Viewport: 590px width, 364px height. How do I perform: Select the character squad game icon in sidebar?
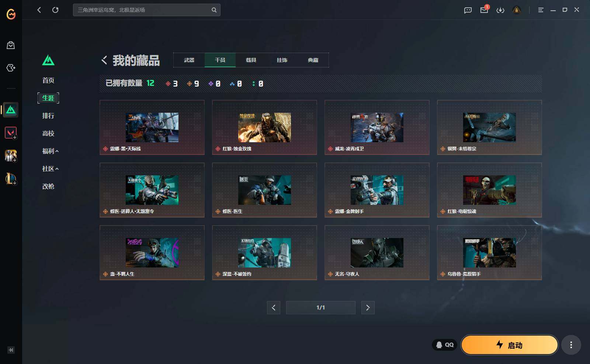click(x=11, y=155)
